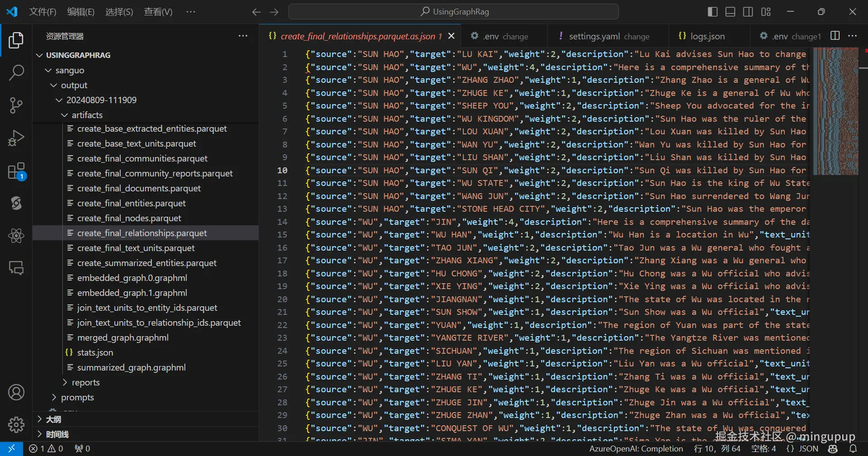Click the split editor right icon

tap(835, 36)
